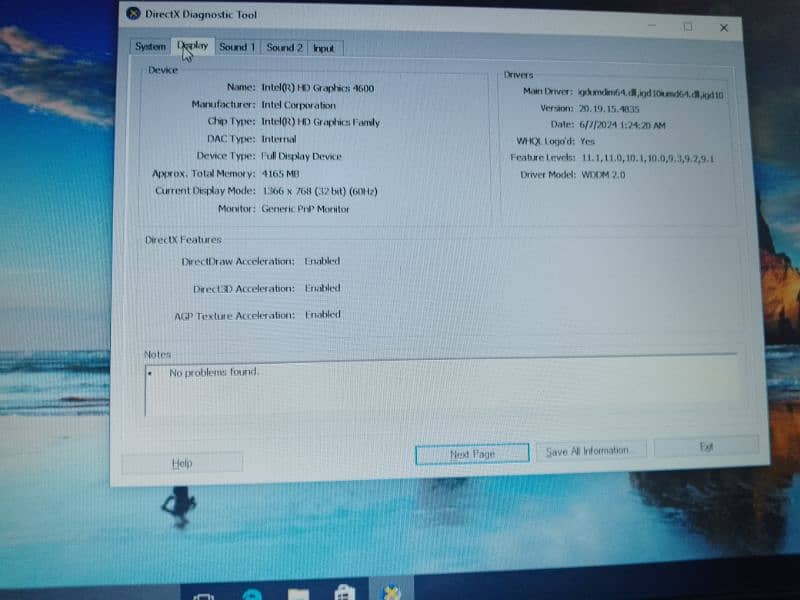Open the Sound 1 tab
This screenshot has height=600, width=800.
pos(237,47)
